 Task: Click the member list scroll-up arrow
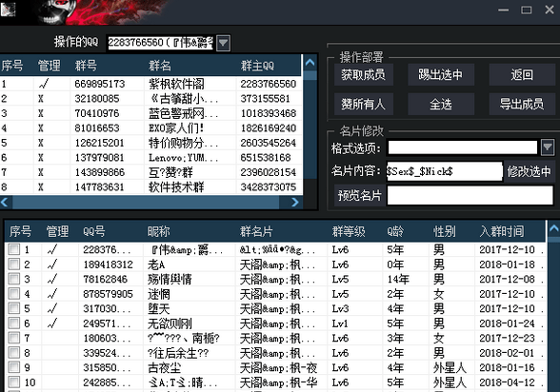[553, 229]
